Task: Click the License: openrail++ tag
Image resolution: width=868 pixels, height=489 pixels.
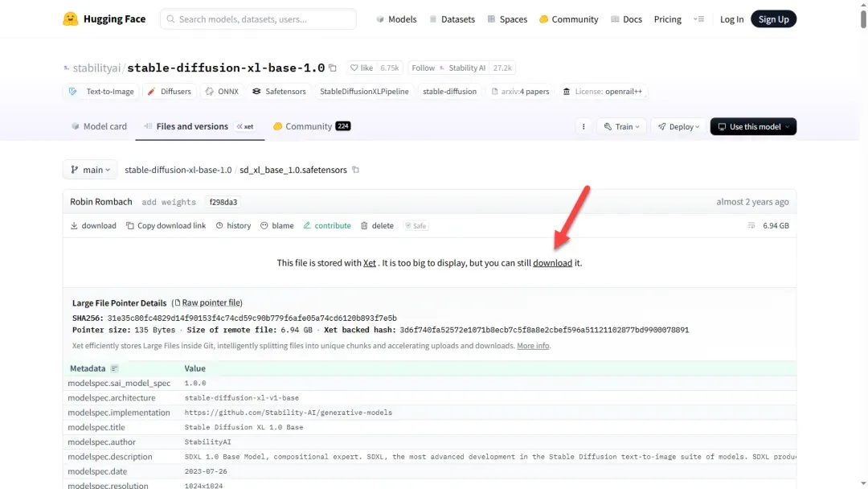Action: point(603,92)
